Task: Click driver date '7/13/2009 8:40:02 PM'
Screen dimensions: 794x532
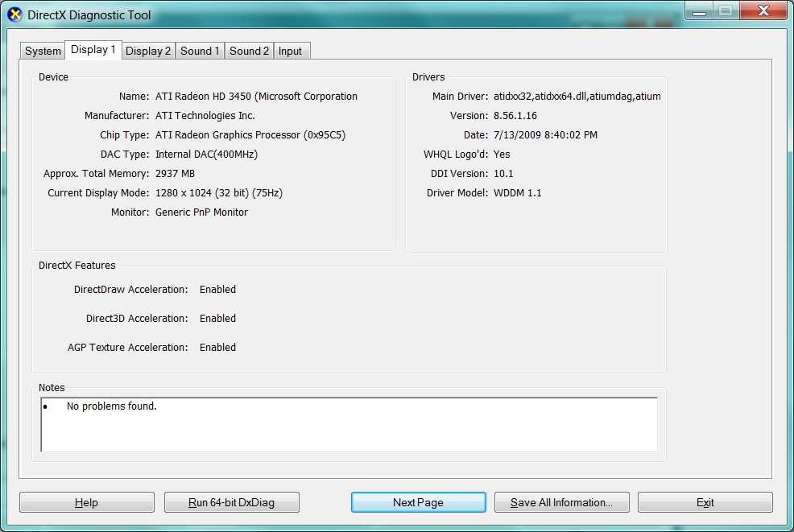Action: 545,134
